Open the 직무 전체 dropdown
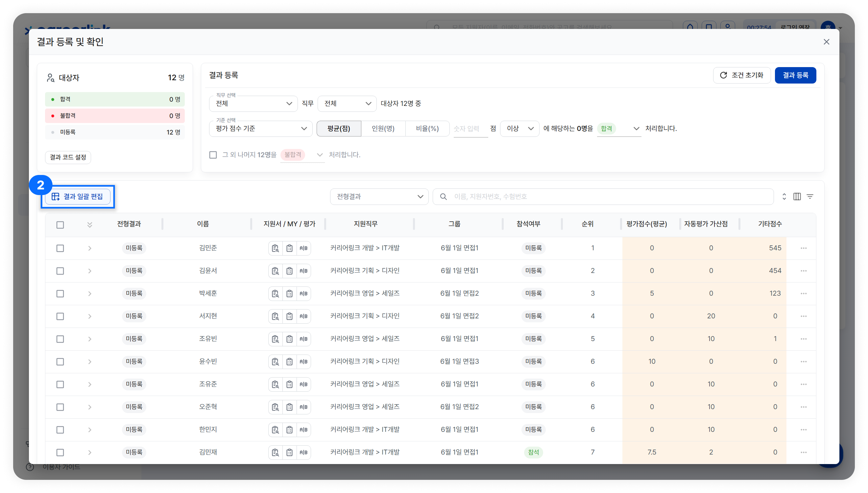The image size is (868, 493). (x=347, y=104)
